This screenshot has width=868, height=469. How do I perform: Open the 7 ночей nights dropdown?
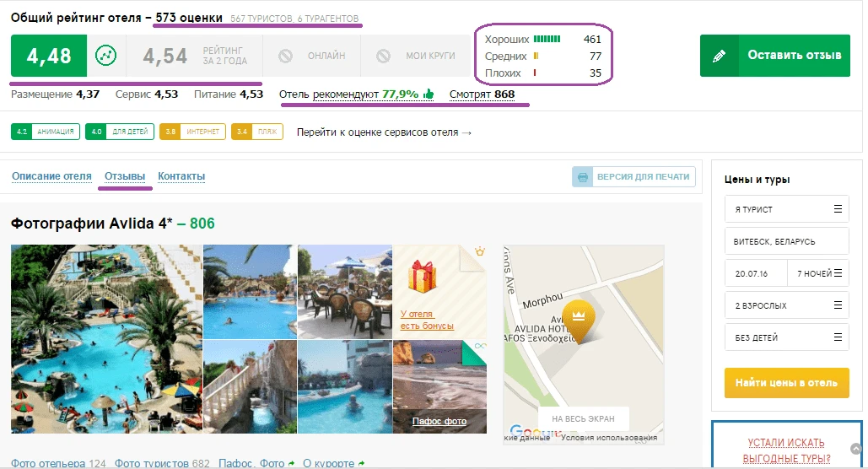(x=818, y=273)
